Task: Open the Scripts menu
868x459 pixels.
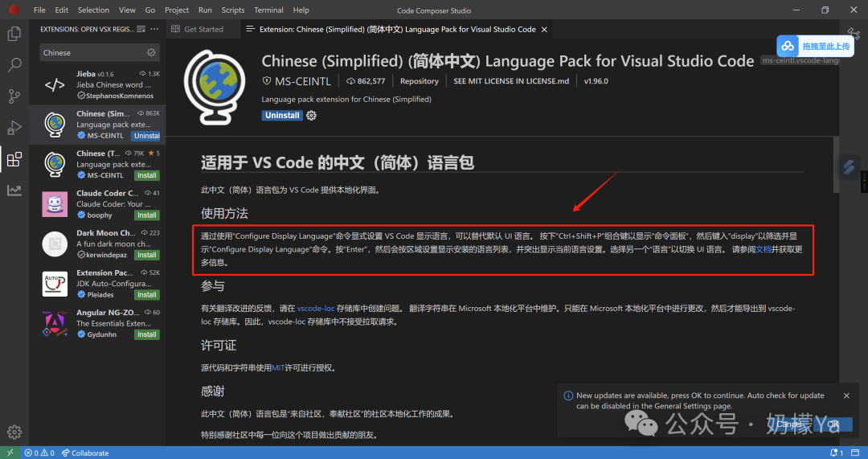Action: (x=233, y=10)
